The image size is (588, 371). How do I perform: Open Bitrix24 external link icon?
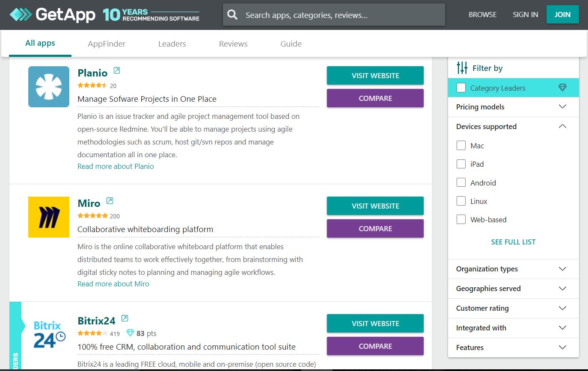[125, 318]
